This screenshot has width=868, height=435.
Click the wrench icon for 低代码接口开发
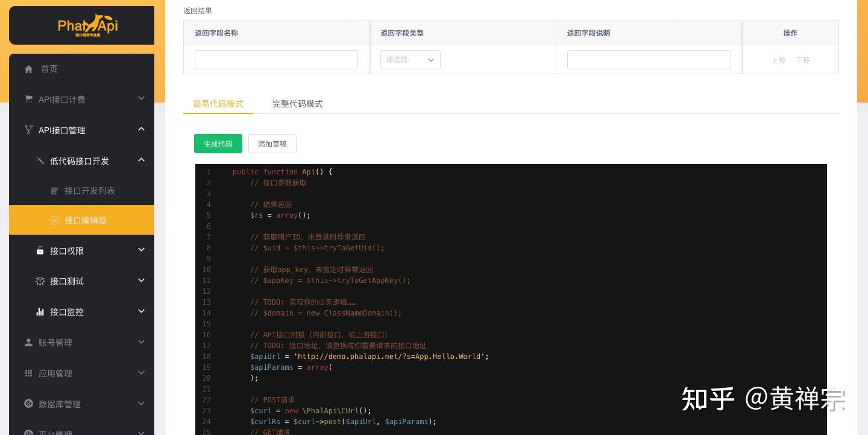[x=40, y=160]
